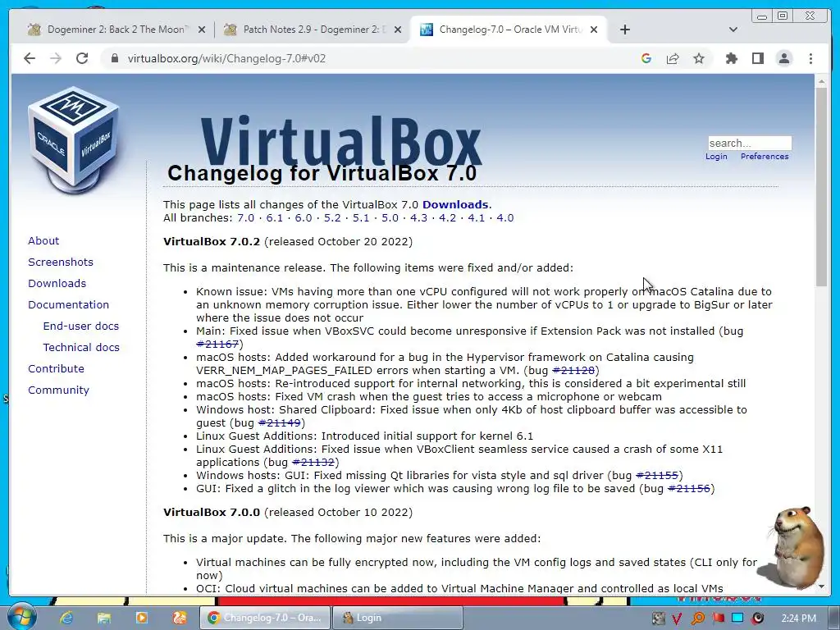840x630 pixels.
Task: Click the 2:24 PM system clock
Action: [798, 619]
